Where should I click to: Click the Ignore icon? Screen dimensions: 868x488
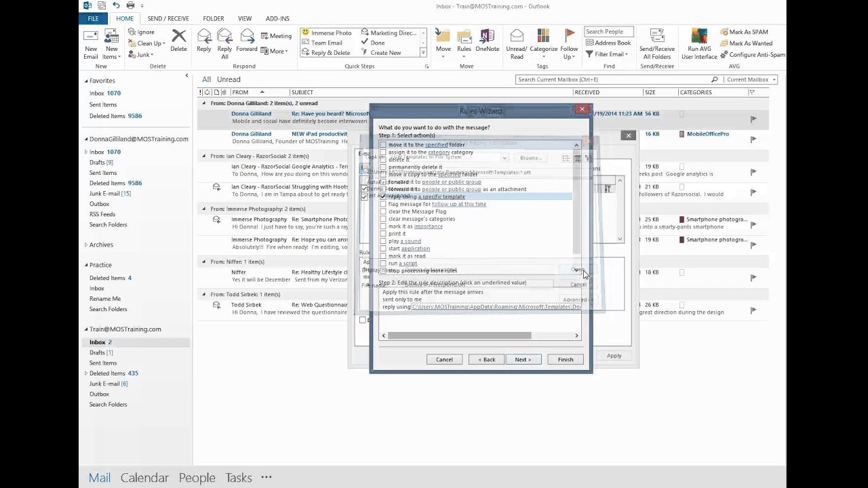coord(141,32)
